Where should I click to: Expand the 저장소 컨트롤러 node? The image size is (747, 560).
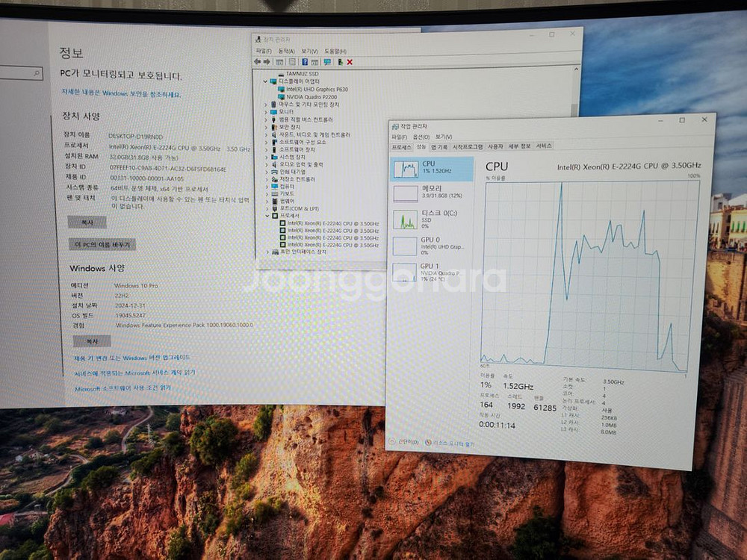tap(267, 179)
